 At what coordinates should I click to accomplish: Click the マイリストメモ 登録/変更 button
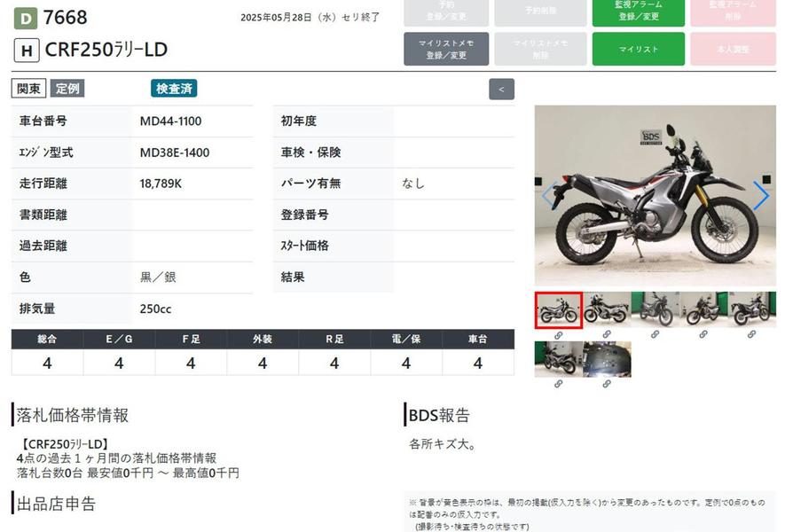pyautogui.click(x=446, y=50)
